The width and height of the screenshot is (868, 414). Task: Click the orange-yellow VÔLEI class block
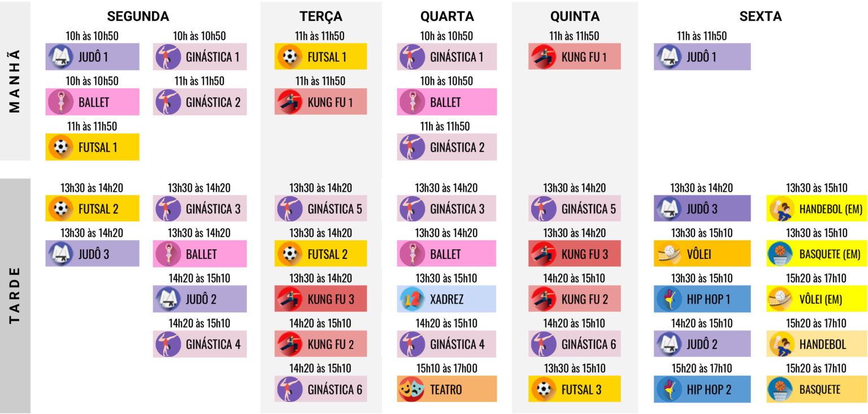[x=702, y=254]
